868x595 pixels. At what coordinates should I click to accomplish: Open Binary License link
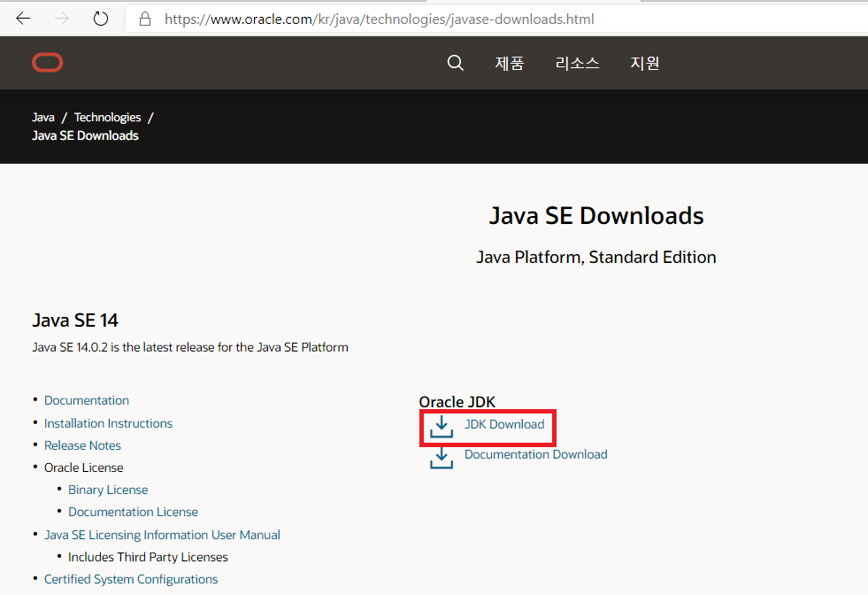click(x=108, y=490)
